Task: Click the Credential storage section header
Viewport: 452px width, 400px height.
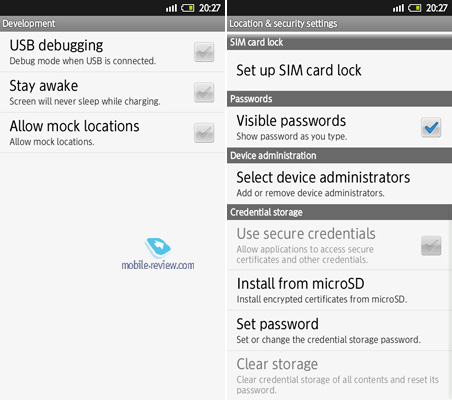Action: point(339,212)
